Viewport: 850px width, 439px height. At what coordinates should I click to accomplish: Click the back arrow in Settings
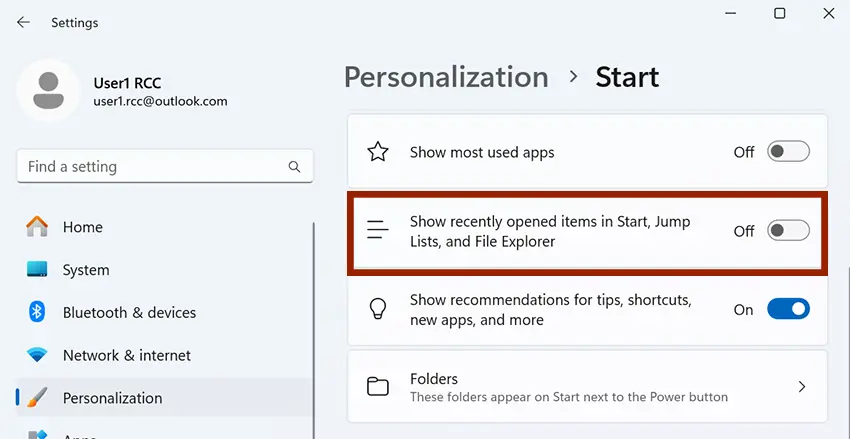point(23,22)
